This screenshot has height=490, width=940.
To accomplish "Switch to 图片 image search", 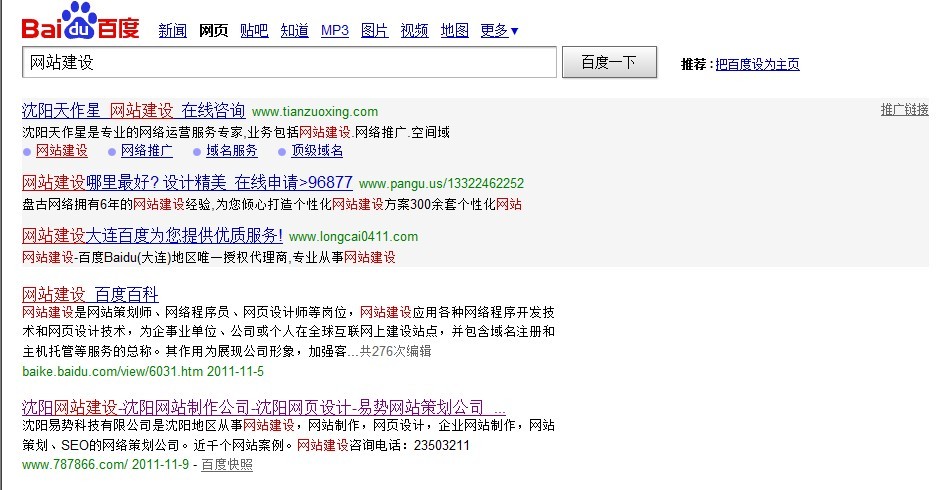I will 374,31.
